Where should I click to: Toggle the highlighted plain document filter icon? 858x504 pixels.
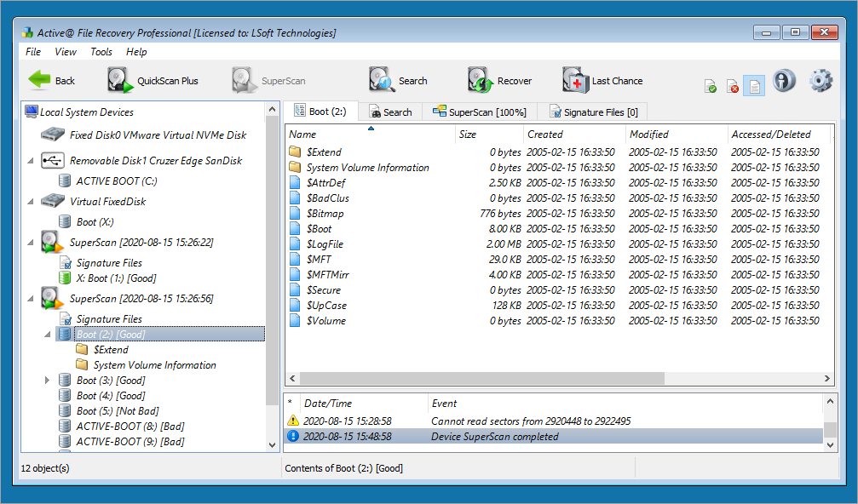click(x=754, y=86)
